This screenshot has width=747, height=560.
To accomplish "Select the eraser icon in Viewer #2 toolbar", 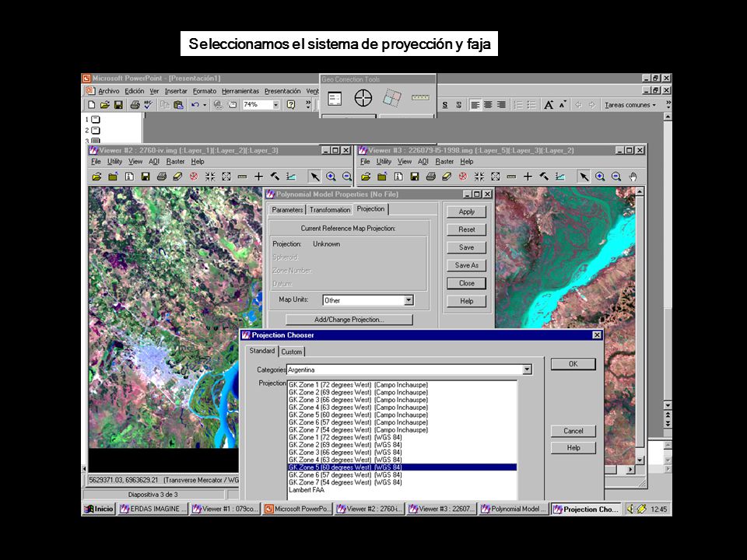I will [x=177, y=177].
